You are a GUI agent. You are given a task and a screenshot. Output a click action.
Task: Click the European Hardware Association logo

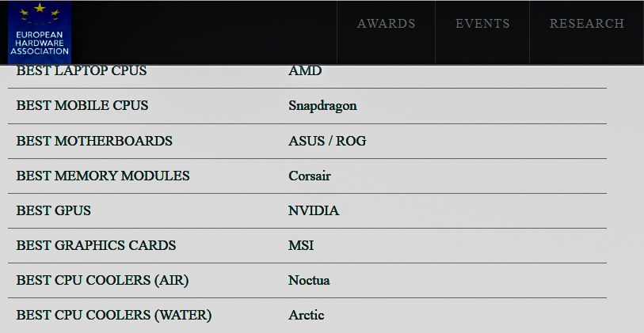(39, 32)
